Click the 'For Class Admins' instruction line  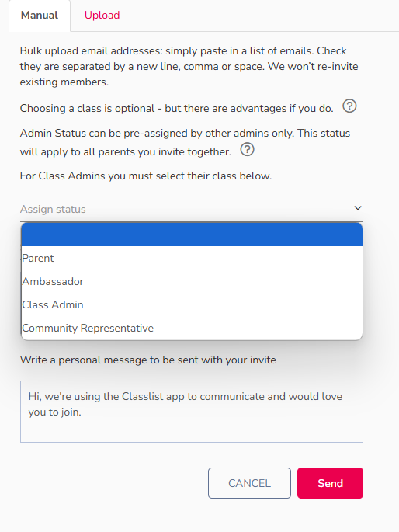click(146, 176)
